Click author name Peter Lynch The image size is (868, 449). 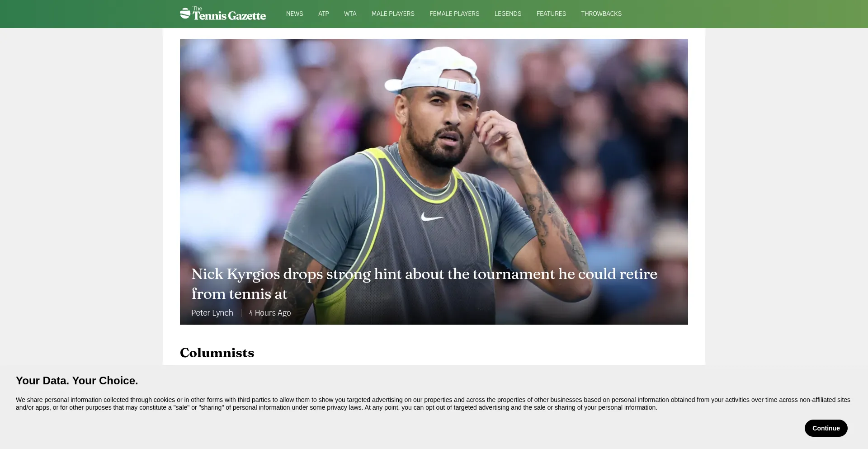[x=212, y=313]
